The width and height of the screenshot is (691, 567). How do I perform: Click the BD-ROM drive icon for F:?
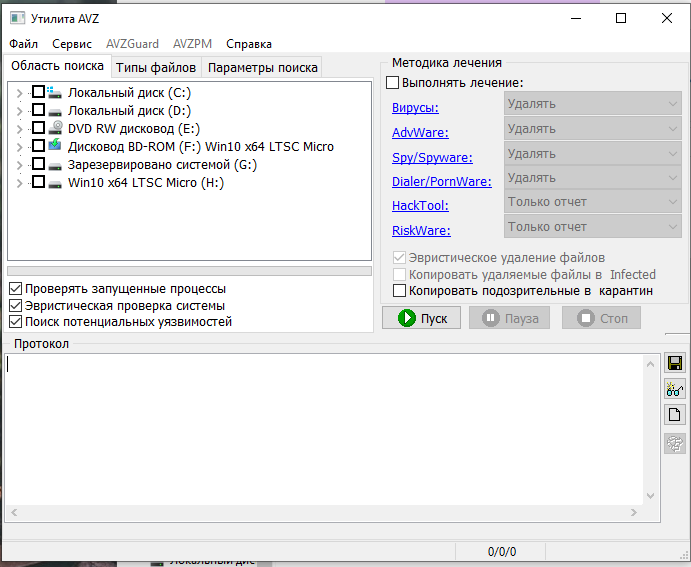point(55,145)
